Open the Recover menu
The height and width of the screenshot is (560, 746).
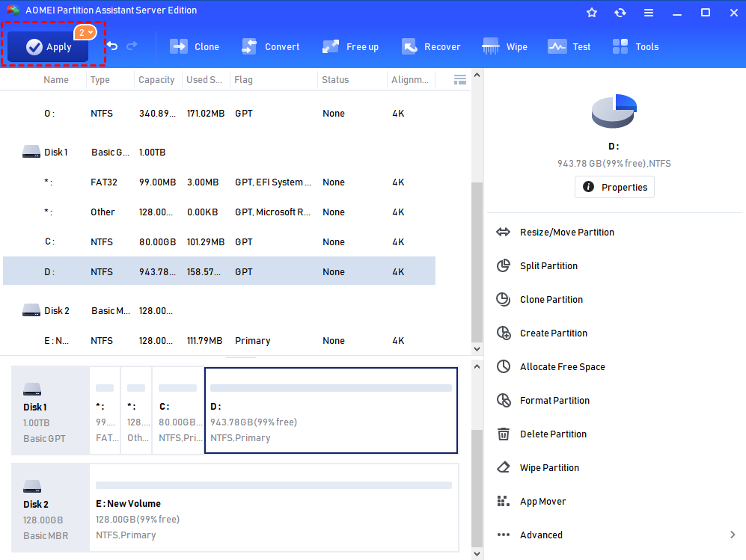click(431, 46)
